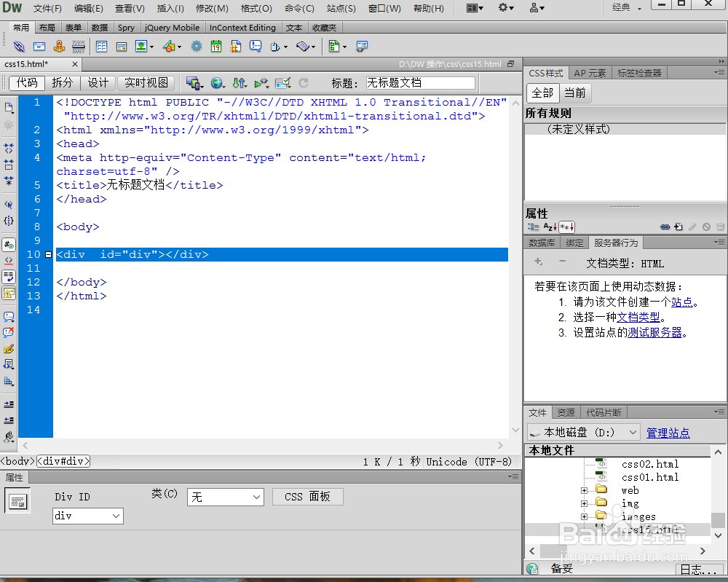Screen dimensions: 728x582
Task: Click the Multiscreen Preview icon
Action: click(191, 82)
